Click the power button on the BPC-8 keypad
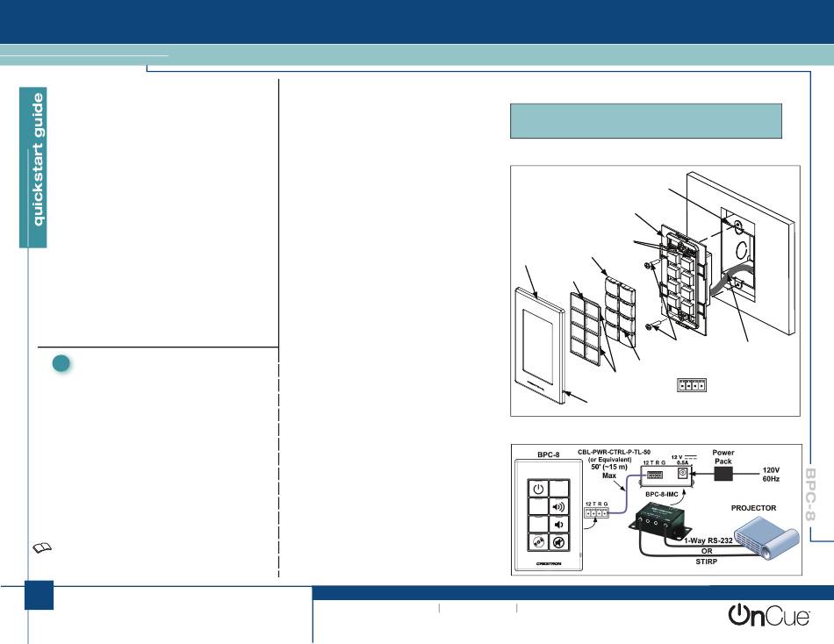Screen dimensions: 834x644 tap(538, 489)
